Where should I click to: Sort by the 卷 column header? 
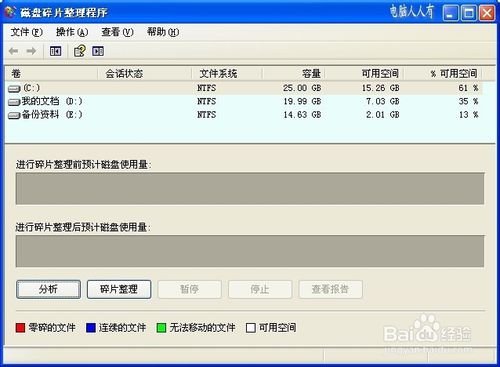(52, 73)
